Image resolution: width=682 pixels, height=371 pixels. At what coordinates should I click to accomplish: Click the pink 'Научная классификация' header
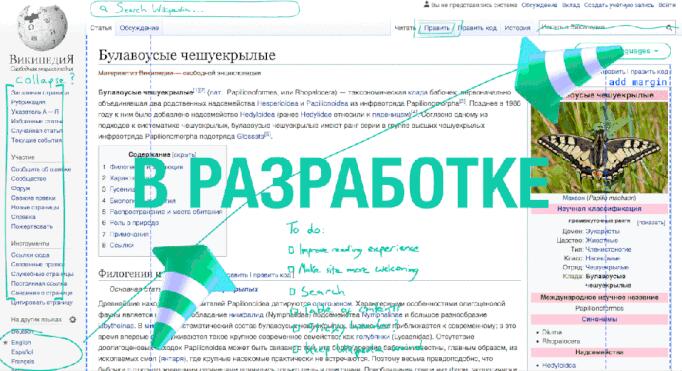(599, 209)
